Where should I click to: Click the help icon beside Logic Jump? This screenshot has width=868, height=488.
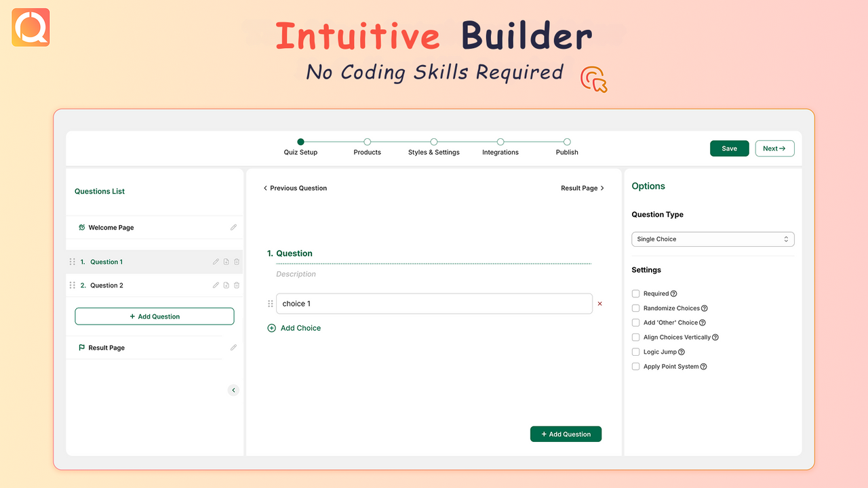coord(682,352)
